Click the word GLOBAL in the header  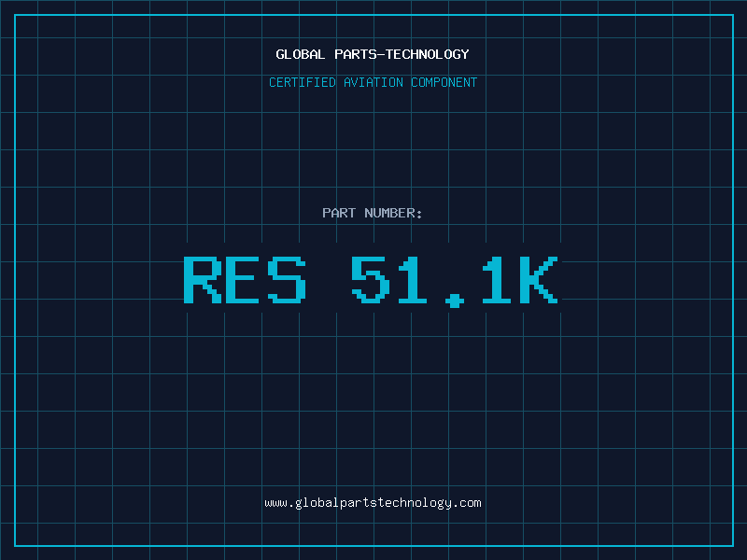(x=301, y=54)
